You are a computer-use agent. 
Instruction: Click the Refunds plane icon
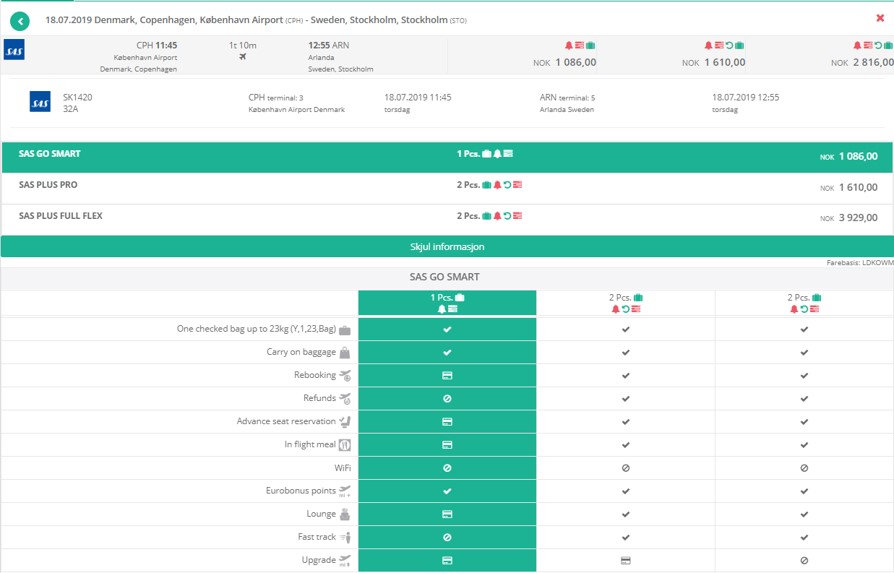coord(345,399)
